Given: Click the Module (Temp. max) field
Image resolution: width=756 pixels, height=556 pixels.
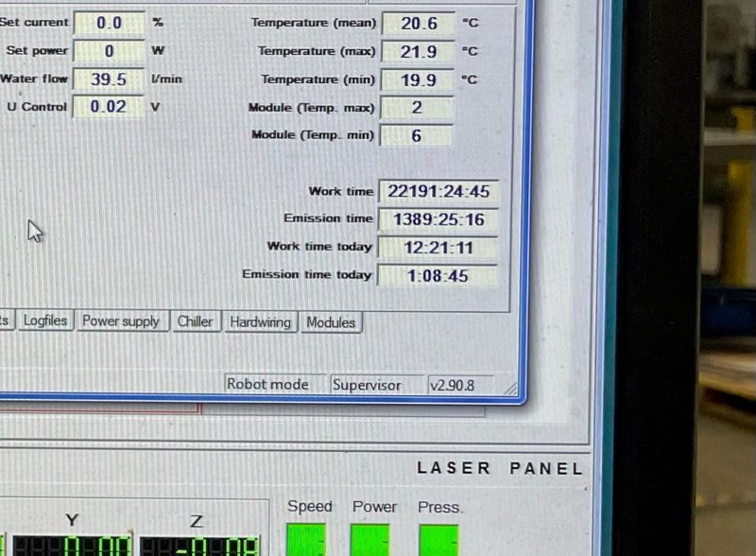Looking at the screenshot, I should point(417,108).
